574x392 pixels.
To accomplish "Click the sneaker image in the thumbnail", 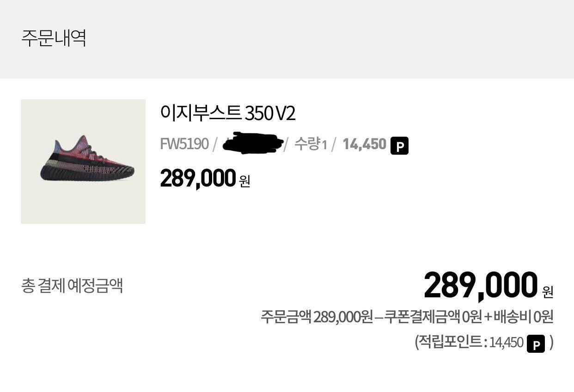I will 86,158.
